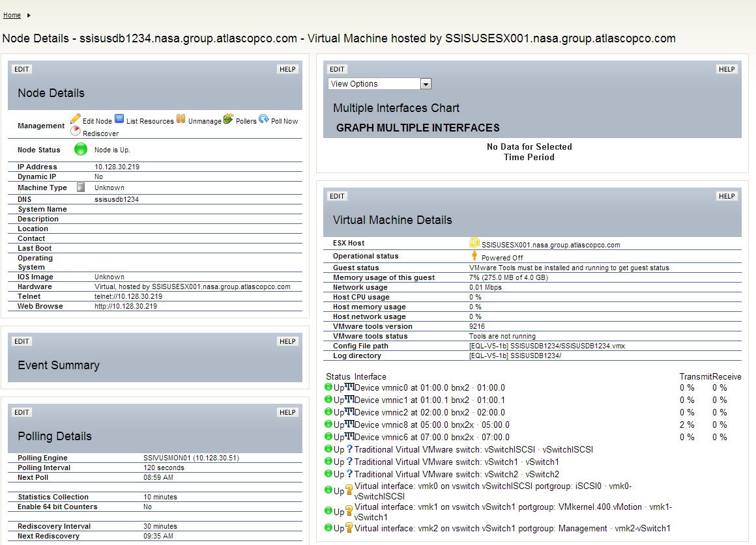Click the 2 % transmit value for vmnic8
756x545 pixels.
tap(687, 425)
